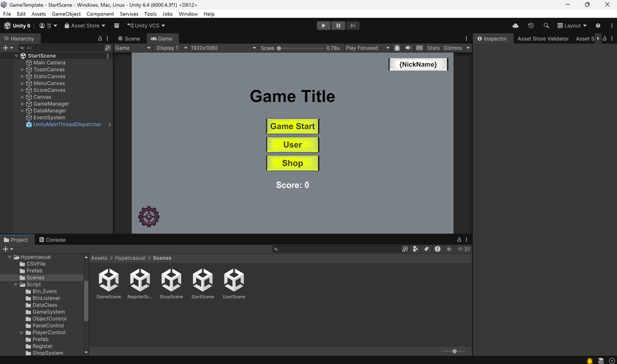Toggle the Game view mute audio icon
Image resolution: width=617 pixels, height=364 pixels.
tap(408, 48)
